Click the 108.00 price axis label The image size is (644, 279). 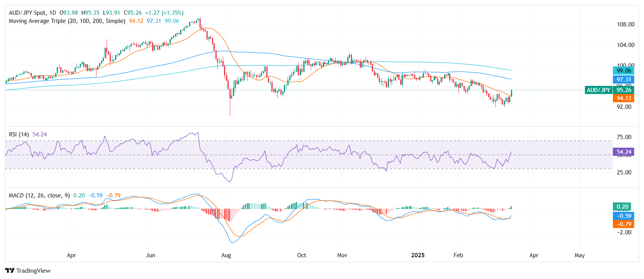click(625, 24)
